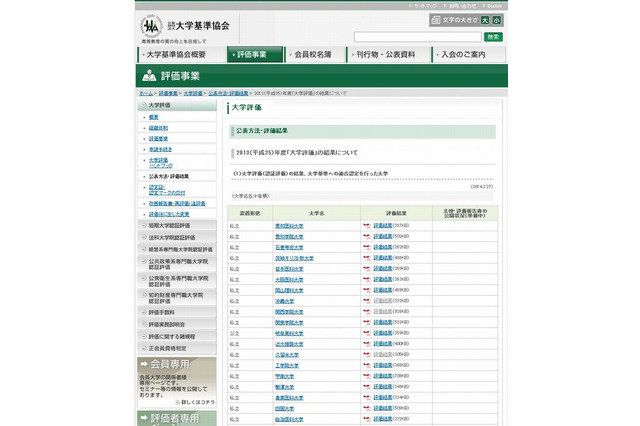Open PDF icon in 四国大学 row
This screenshot has width=640, height=426.
pos(367,408)
